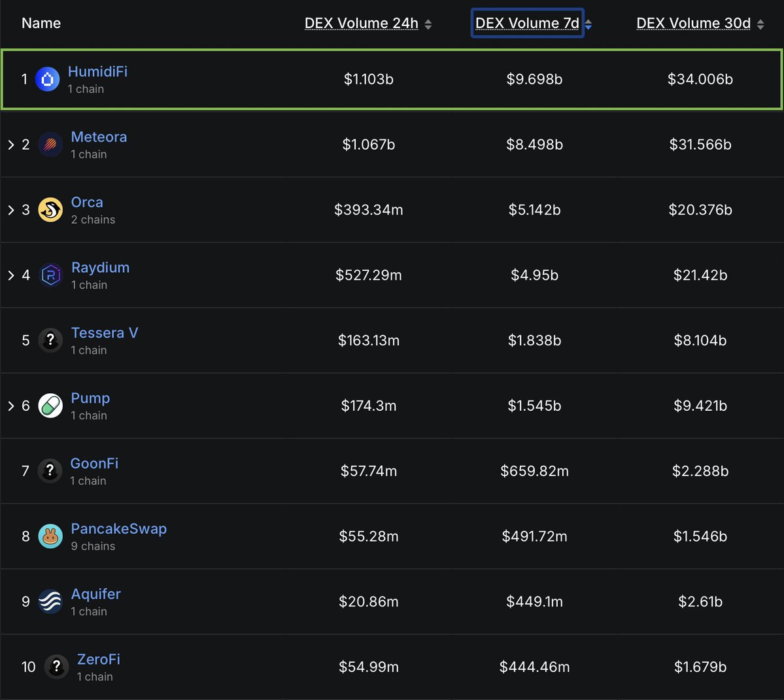Open the Tessera V protocol link
Image resolution: width=784 pixels, height=700 pixels.
pos(105,333)
